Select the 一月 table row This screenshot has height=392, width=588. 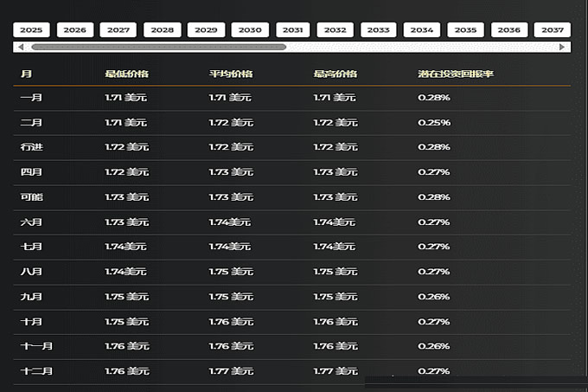292,97
